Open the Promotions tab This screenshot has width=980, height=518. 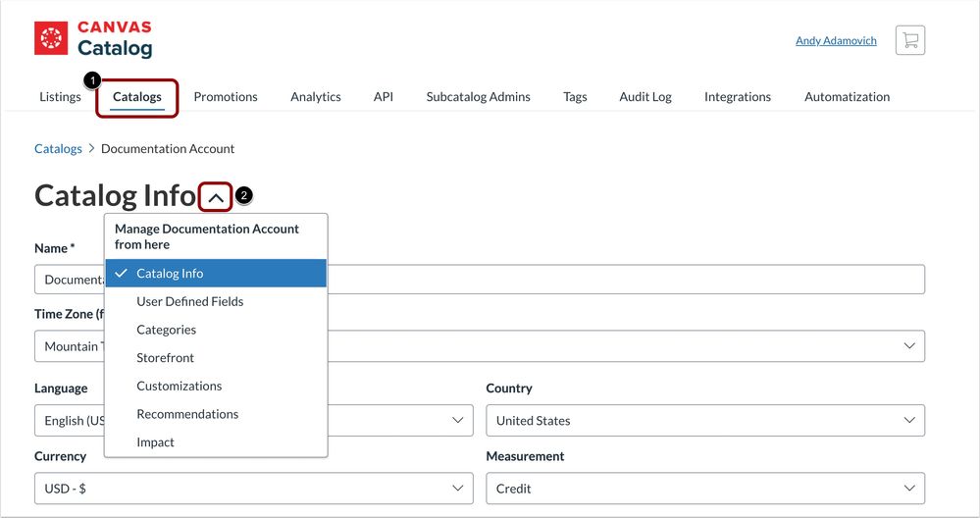click(226, 97)
